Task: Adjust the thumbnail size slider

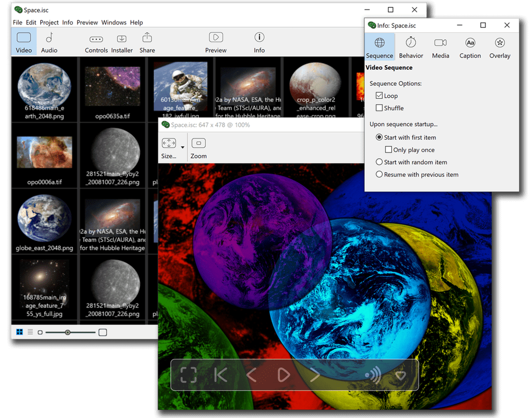Action: click(68, 332)
